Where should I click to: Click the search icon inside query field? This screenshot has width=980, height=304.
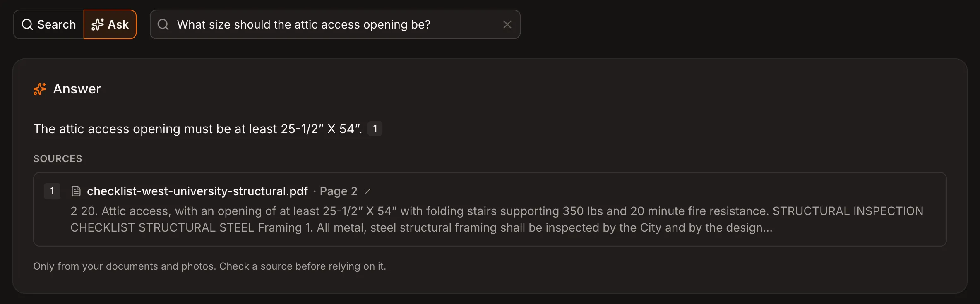163,24
